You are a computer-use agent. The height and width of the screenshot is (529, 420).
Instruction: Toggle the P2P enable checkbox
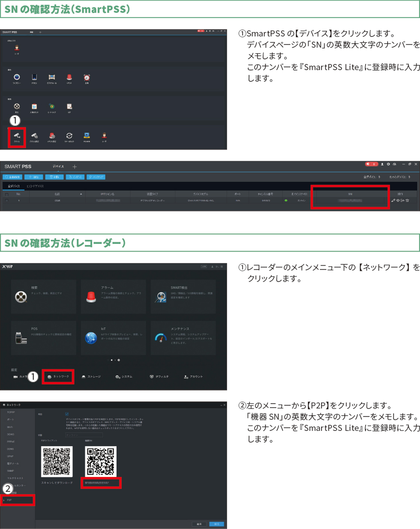click(67, 414)
